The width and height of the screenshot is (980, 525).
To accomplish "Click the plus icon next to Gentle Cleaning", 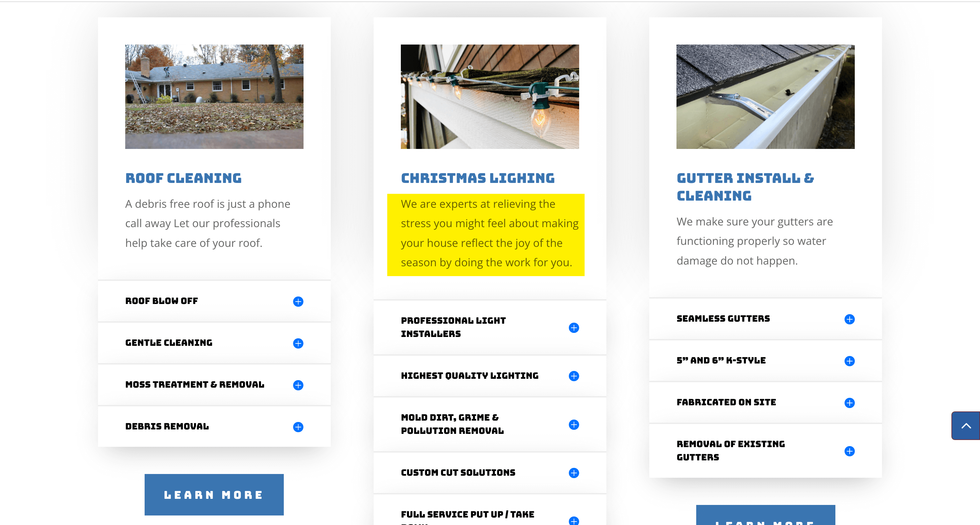I will (x=298, y=342).
